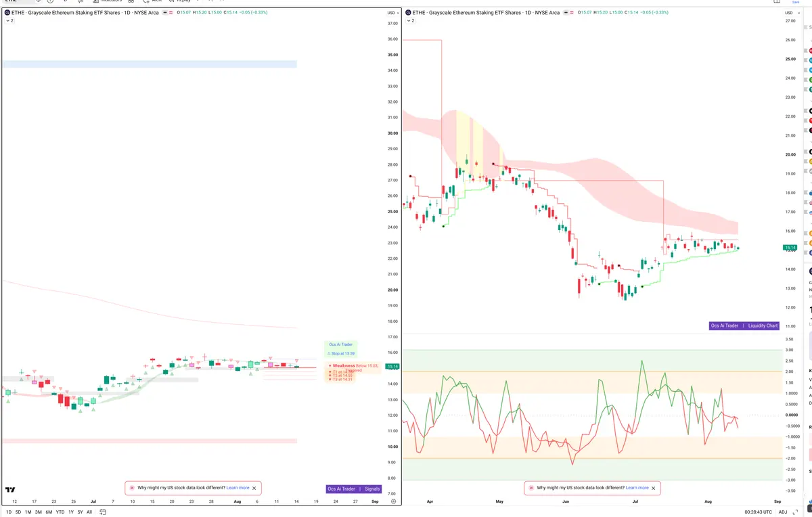Click the TradingView logo in left chart
Image resolution: width=812 pixels, height=517 pixels.
pyautogui.click(x=10, y=489)
